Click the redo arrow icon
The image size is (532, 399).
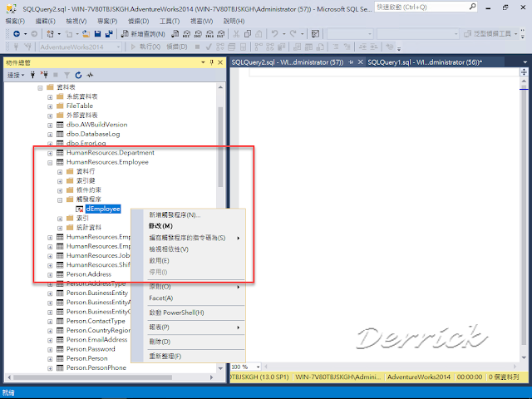click(x=293, y=33)
